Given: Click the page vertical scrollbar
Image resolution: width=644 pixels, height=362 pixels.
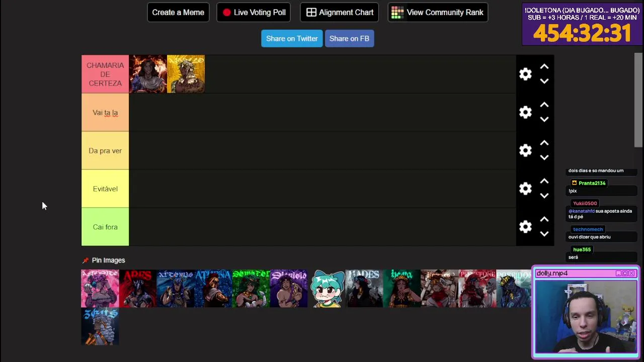Looking at the screenshot, I should [x=638, y=100].
